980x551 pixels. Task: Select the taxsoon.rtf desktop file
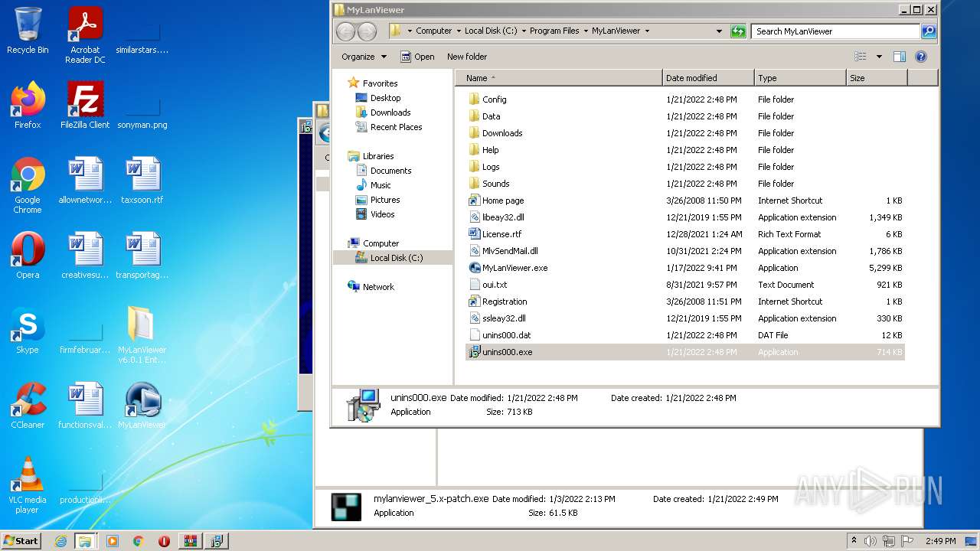point(142,181)
